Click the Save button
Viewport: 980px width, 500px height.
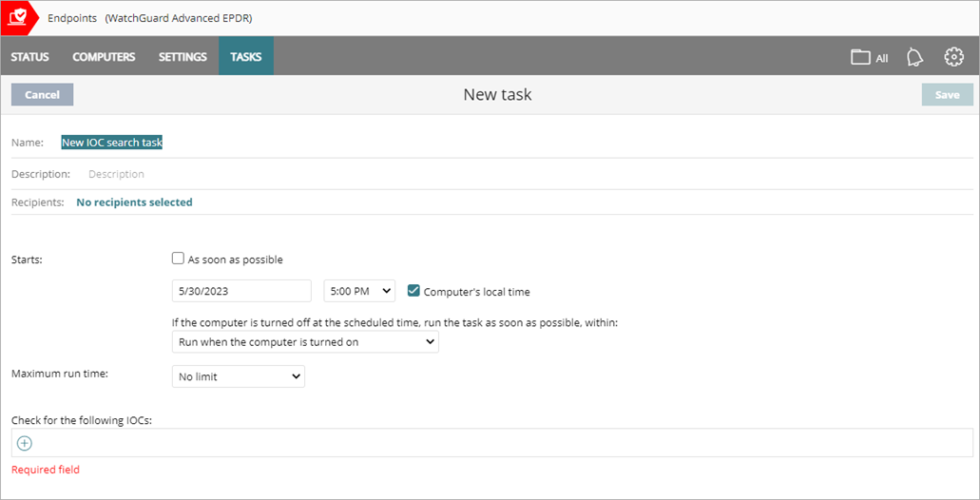948,95
